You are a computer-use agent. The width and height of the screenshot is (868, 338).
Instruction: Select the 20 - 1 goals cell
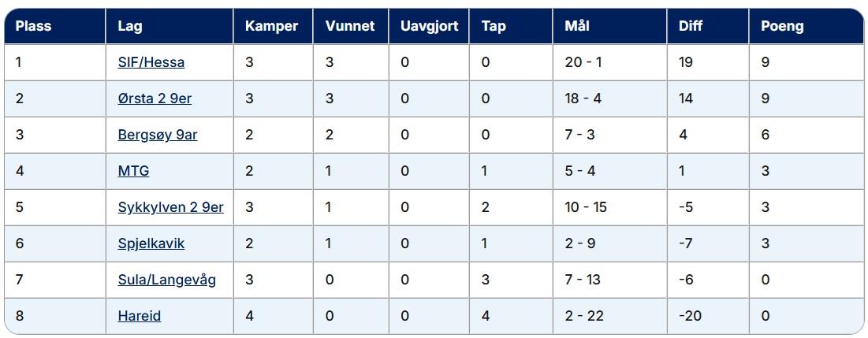(610, 62)
